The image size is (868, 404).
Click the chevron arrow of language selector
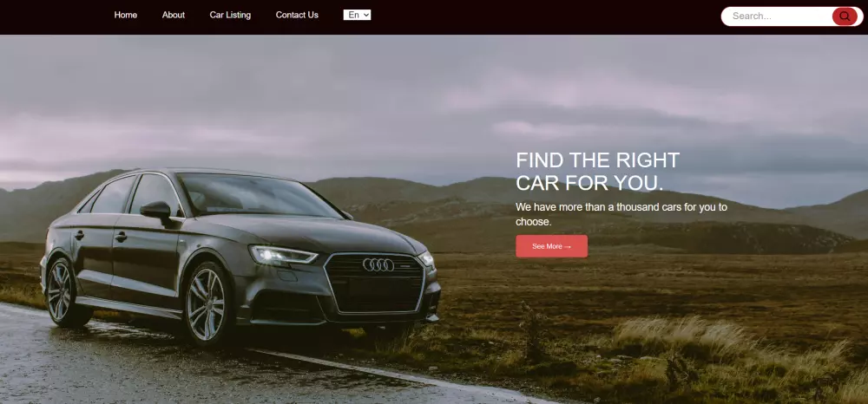366,15
